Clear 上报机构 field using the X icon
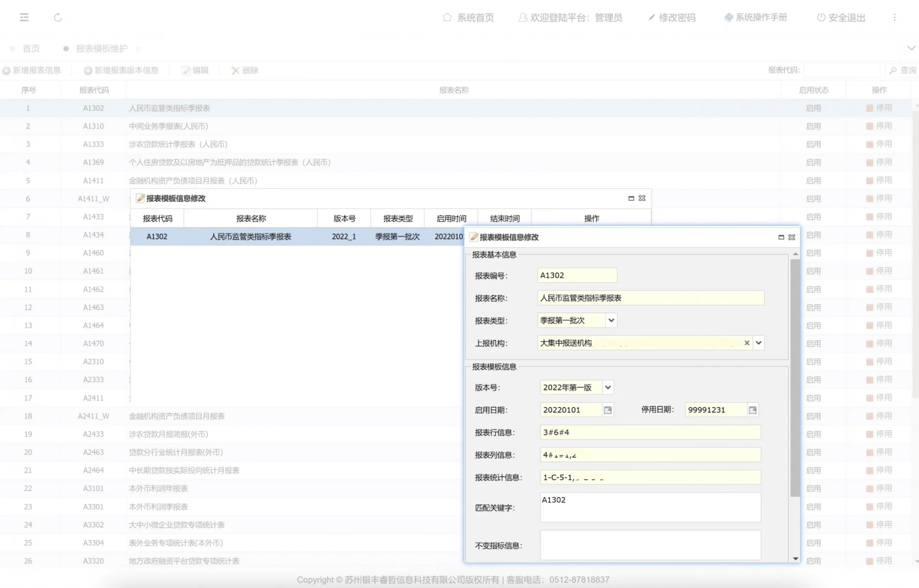919x588 pixels. click(747, 343)
